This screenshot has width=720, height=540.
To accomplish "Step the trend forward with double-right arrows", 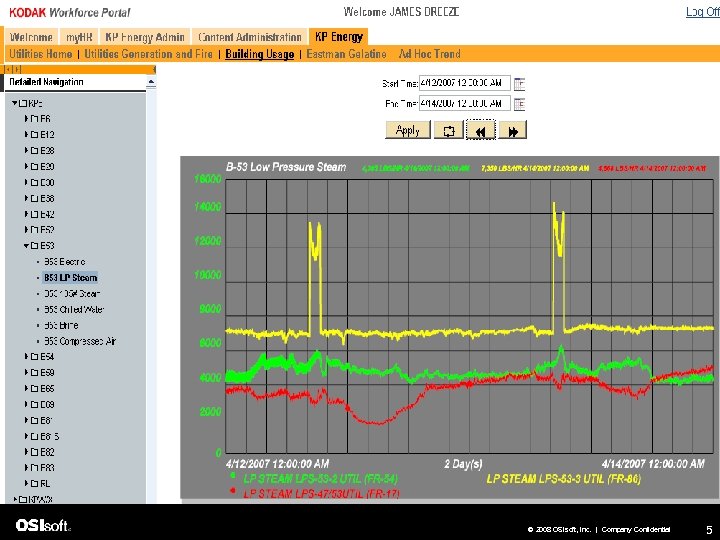I will [513, 131].
